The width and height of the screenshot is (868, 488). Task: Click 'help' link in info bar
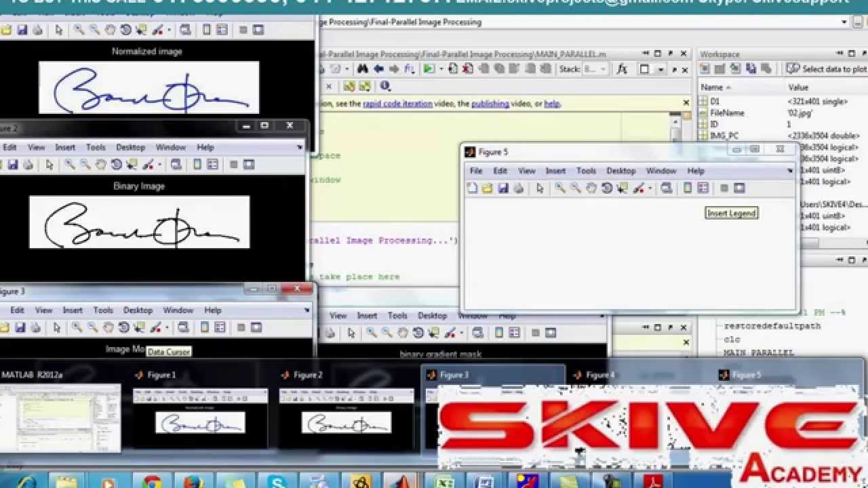click(552, 104)
